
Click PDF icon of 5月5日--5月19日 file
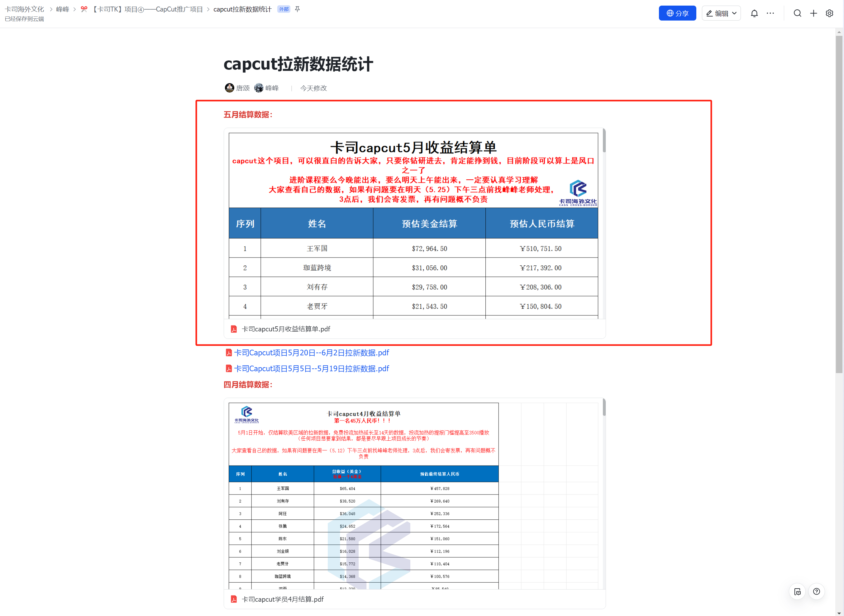click(229, 369)
